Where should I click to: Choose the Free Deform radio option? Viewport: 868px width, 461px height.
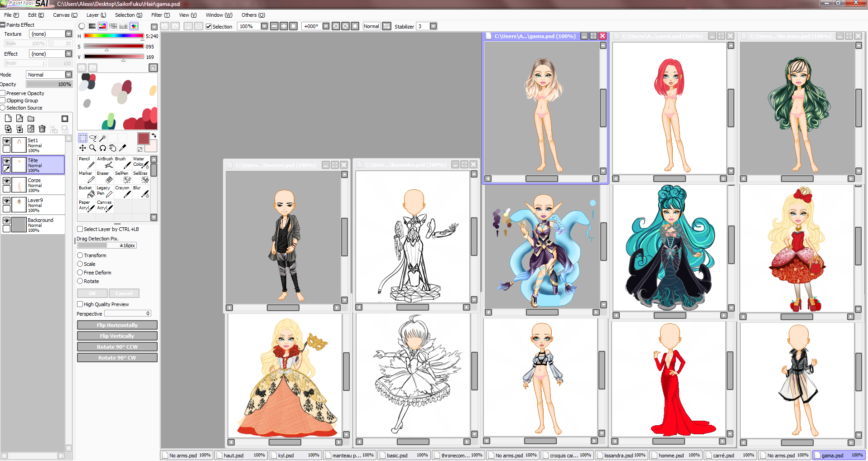(x=80, y=273)
